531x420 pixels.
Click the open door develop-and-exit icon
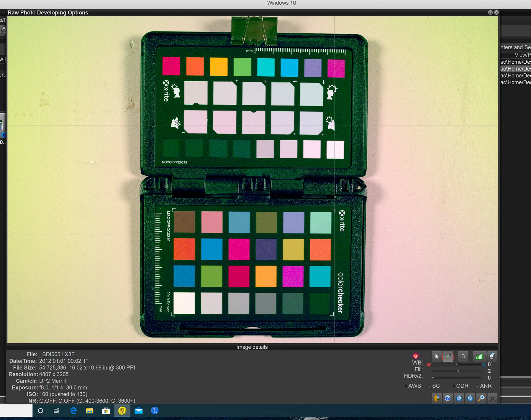tap(437, 398)
